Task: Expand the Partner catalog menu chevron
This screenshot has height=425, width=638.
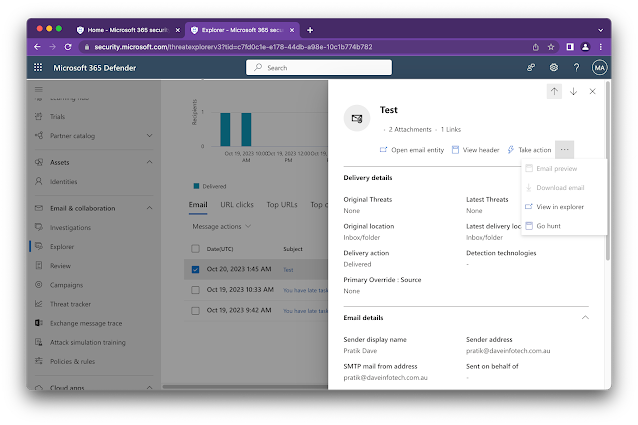Action: pos(149,135)
